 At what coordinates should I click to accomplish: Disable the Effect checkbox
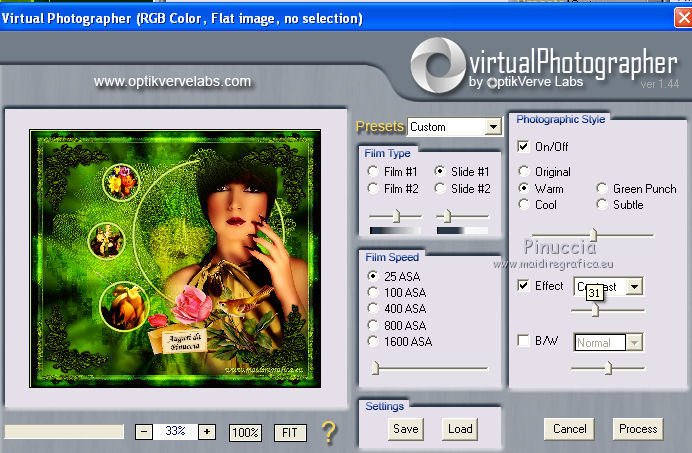click(523, 285)
